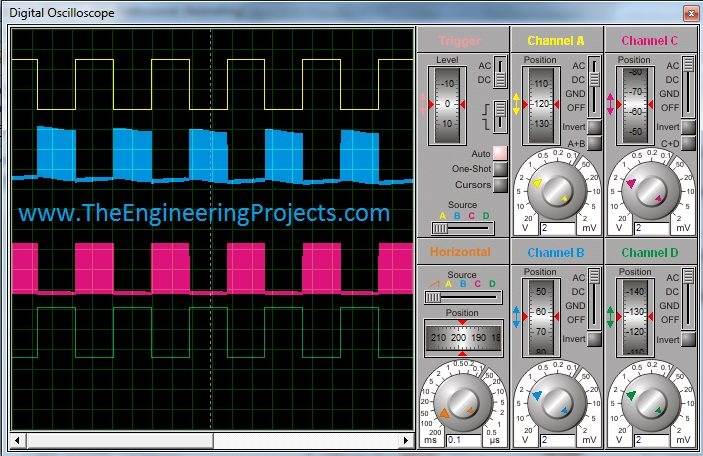
Task: Click the Horizontal timebase knob
Action: [x=463, y=404]
